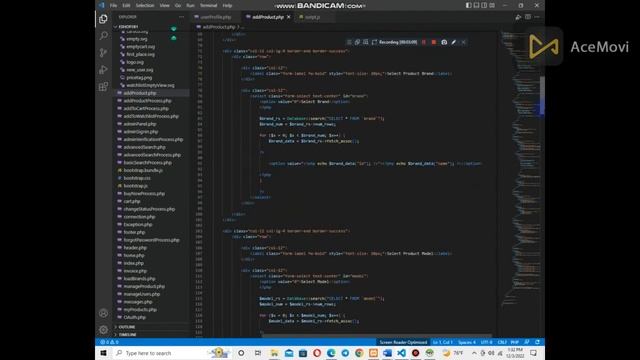Open the Run menu

pos(190,6)
